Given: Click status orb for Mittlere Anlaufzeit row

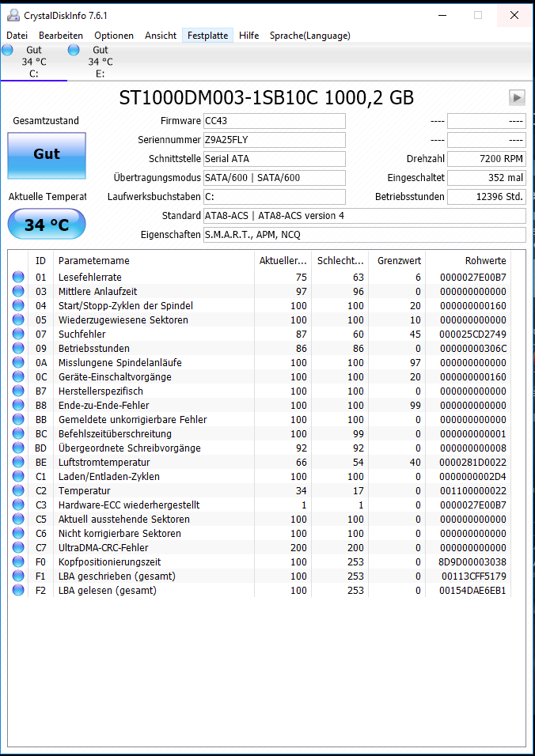Looking at the screenshot, I should pos(18,291).
